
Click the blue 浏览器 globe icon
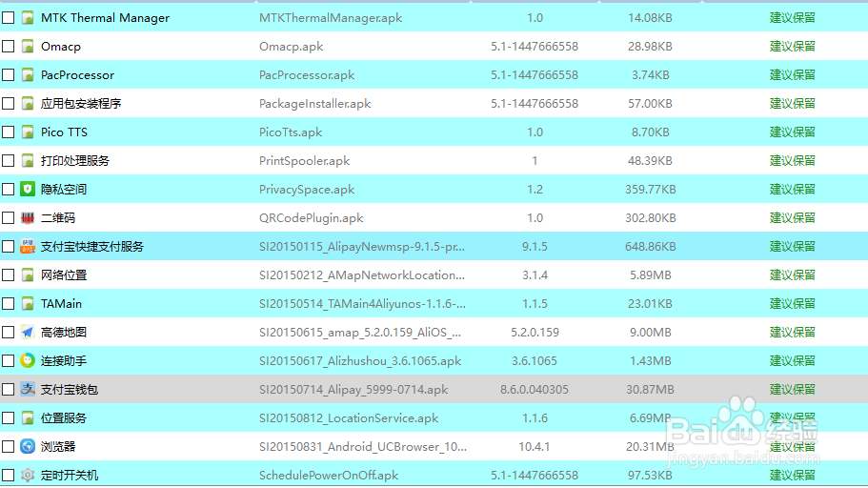[28, 446]
